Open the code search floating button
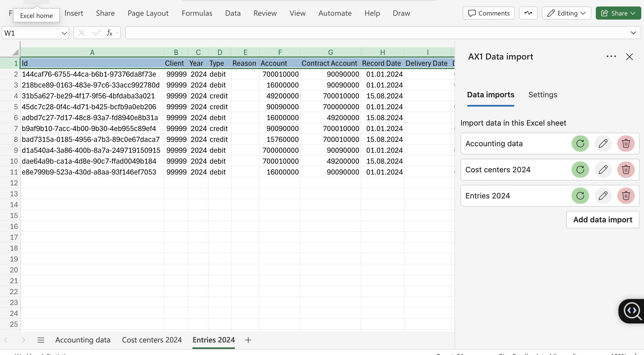This screenshot has height=355, width=644. click(632, 311)
